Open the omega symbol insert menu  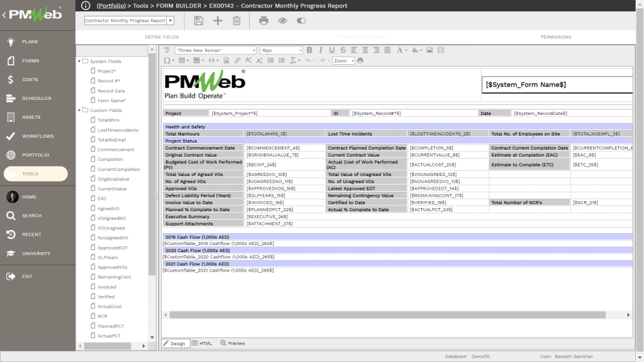(x=169, y=60)
